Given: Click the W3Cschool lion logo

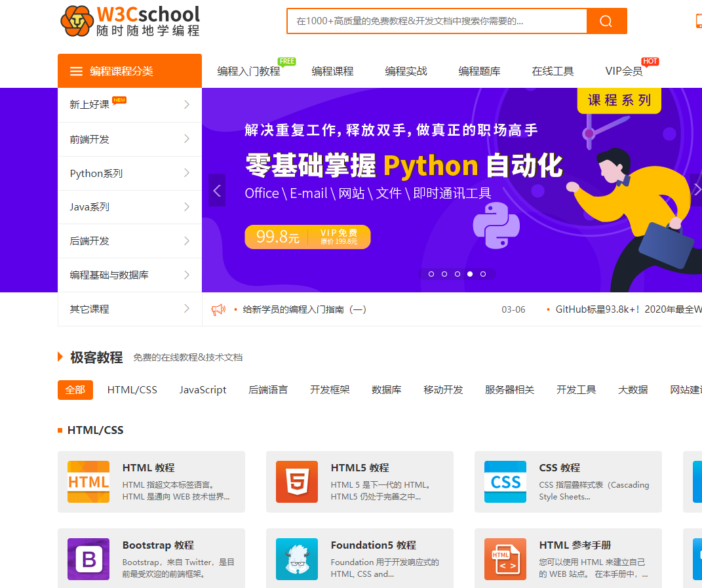Looking at the screenshot, I should [77, 21].
